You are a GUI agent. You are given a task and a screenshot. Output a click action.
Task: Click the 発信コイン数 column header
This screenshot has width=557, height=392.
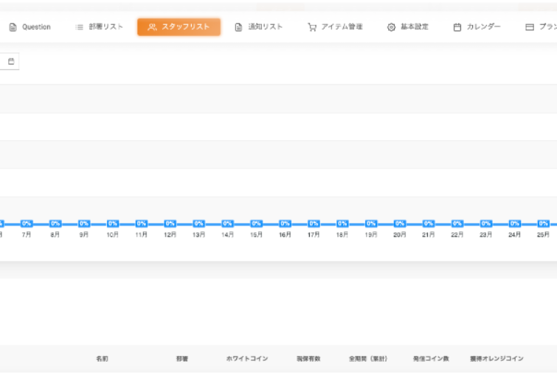(431, 359)
